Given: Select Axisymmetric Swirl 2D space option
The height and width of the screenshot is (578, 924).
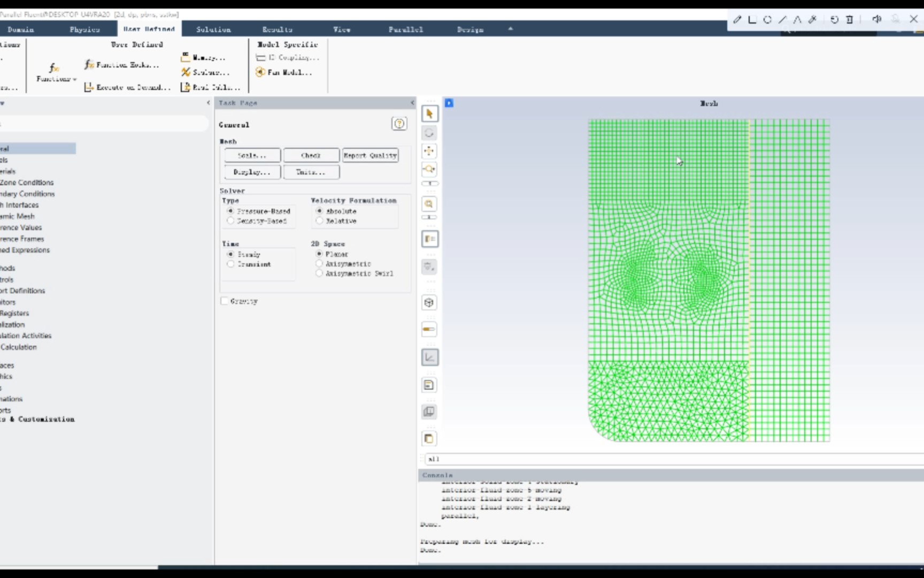Looking at the screenshot, I should click(x=319, y=273).
